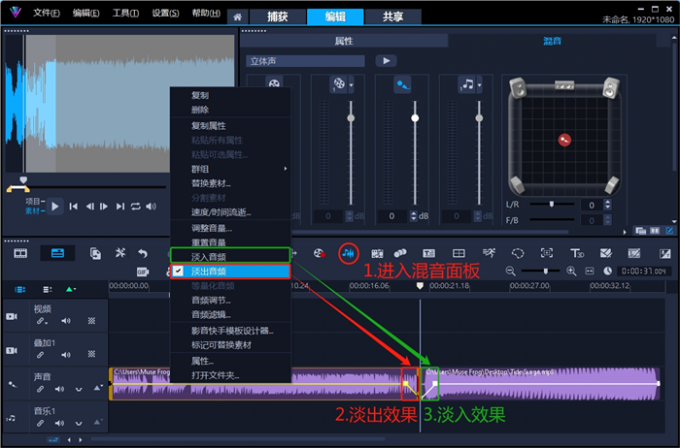Jump to the start of the clip

tap(74, 206)
